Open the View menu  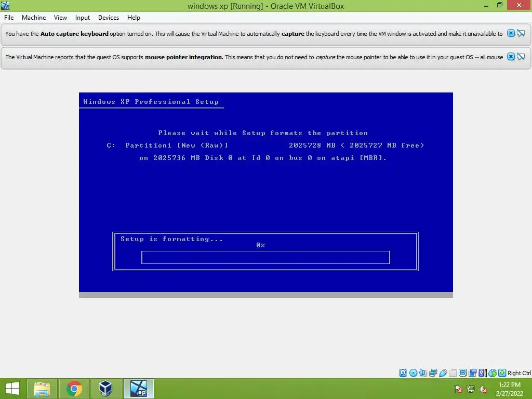point(60,18)
